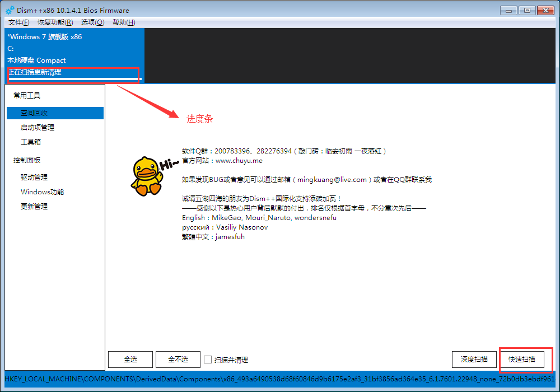Click the 繁體中文: jamesfuh line
The height and width of the screenshot is (392, 560).
213,237
